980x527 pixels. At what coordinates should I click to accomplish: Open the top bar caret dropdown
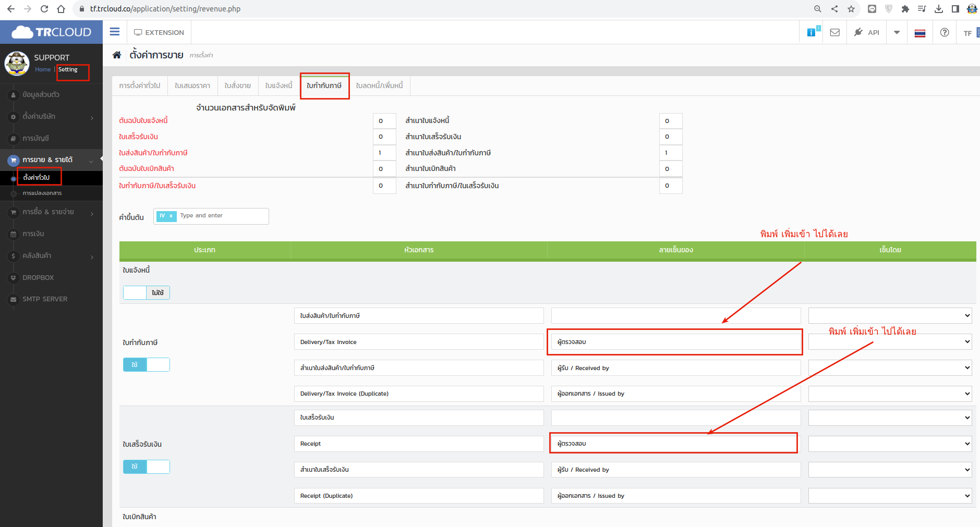click(x=897, y=32)
